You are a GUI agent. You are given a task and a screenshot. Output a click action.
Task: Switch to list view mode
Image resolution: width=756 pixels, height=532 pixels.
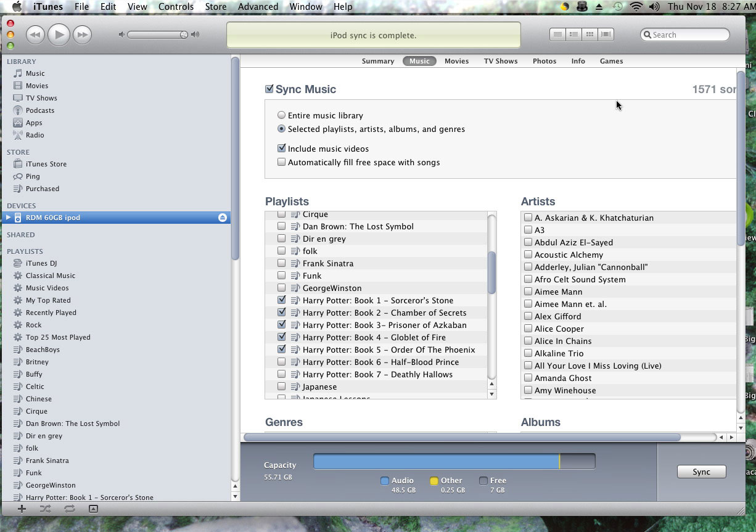coord(557,35)
